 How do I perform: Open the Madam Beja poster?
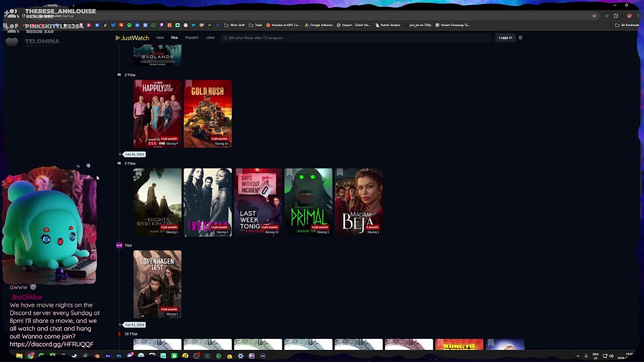359,202
